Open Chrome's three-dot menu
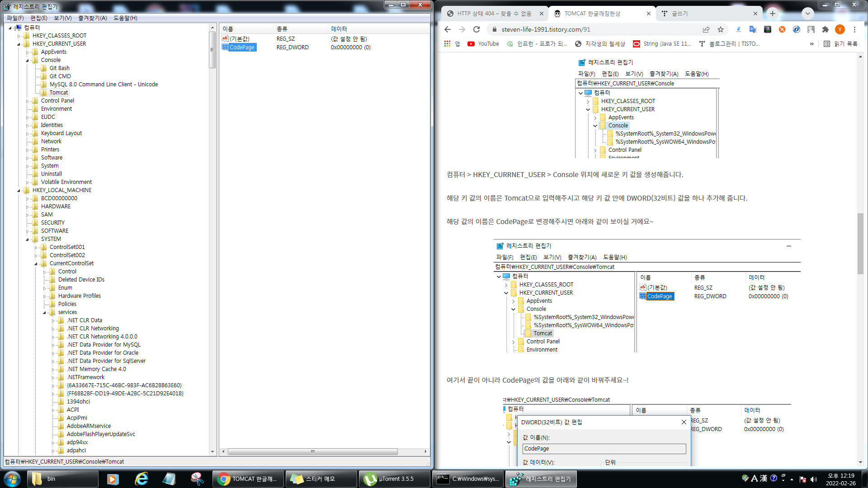The height and width of the screenshot is (488, 868). pyautogui.click(x=854, y=29)
